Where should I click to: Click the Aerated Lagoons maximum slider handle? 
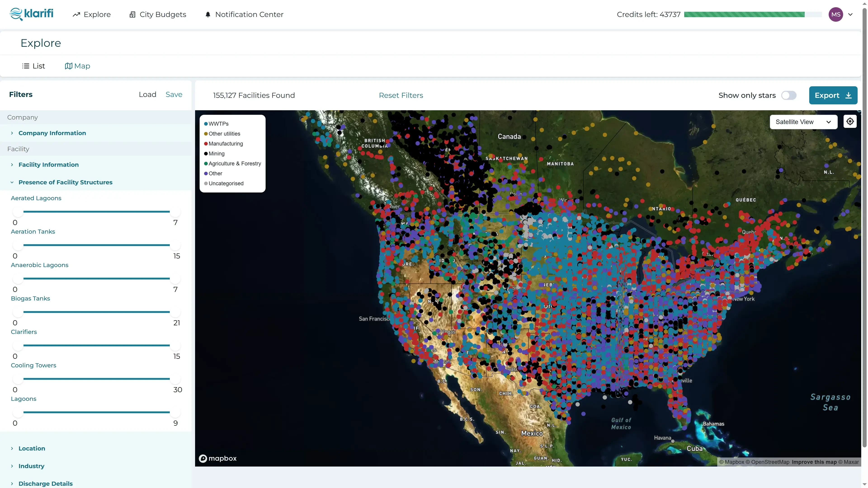(175, 212)
